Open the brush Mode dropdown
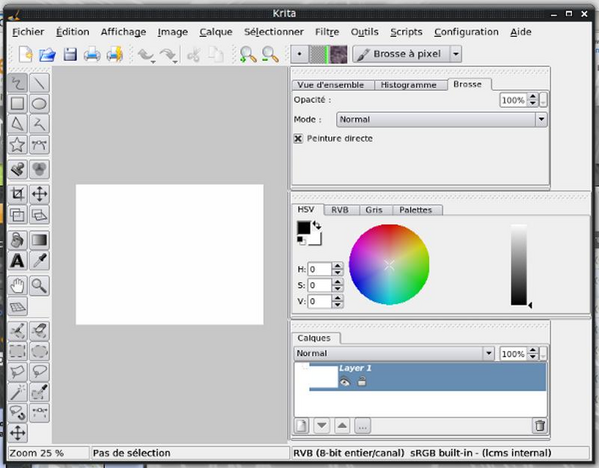This screenshot has width=599, height=468. (x=441, y=120)
